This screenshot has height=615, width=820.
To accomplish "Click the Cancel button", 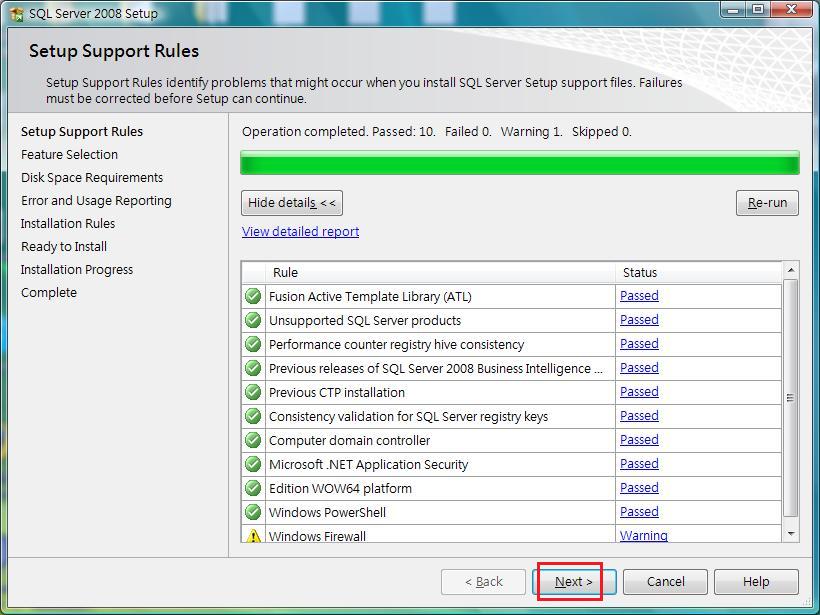I will pos(665,582).
